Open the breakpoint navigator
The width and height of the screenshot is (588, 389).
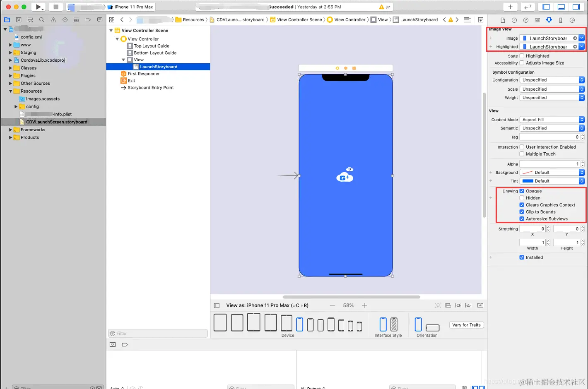tap(88, 20)
